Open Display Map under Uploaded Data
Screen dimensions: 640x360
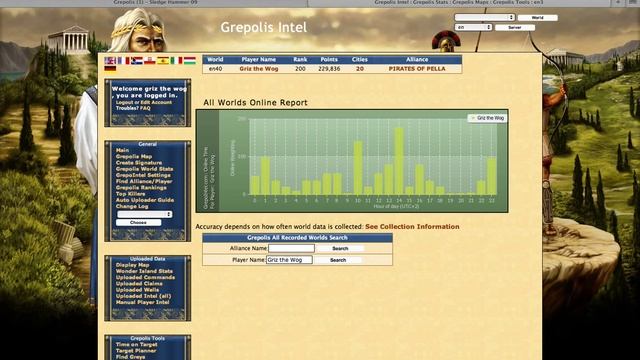coord(132,265)
